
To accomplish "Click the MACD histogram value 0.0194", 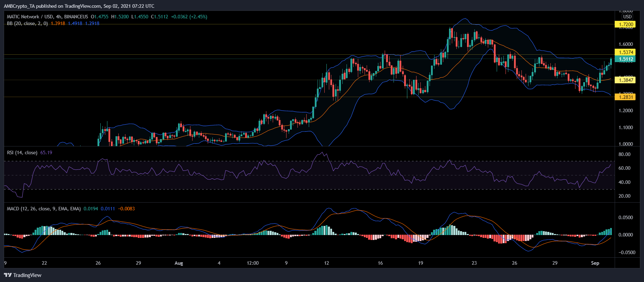I will click(91, 209).
